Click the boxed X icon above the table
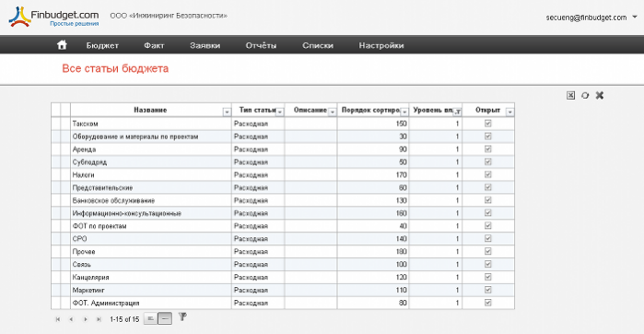The image size is (644, 334). point(570,95)
